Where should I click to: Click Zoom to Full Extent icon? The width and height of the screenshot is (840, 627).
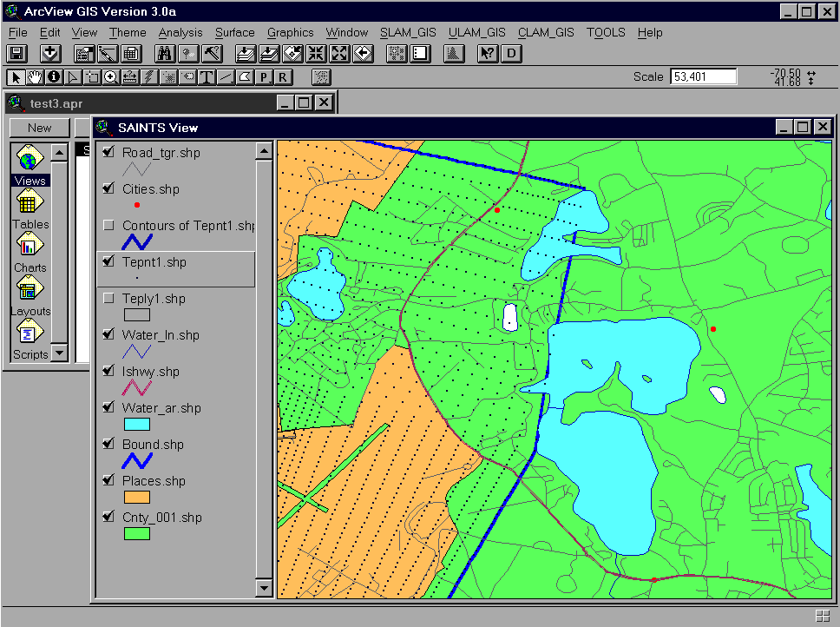246,53
